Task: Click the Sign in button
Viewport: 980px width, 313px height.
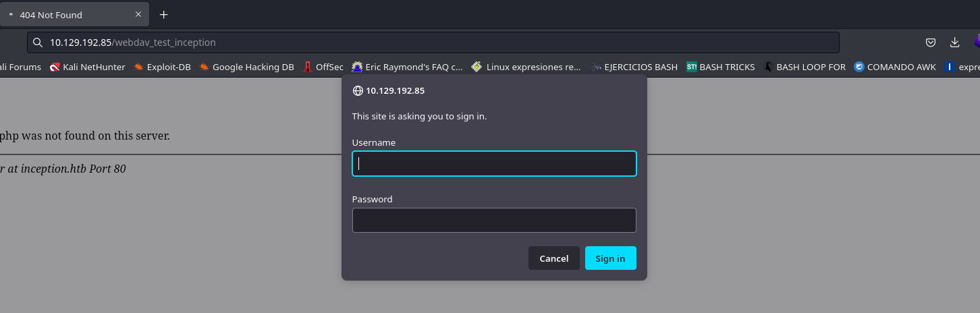Action: click(x=610, y=258)
